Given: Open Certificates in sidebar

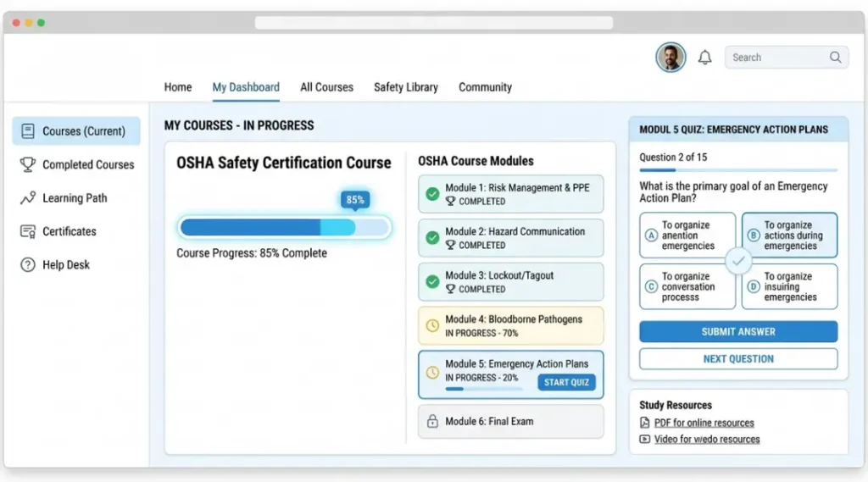Looking at the screenshot, I should point(76,231).
